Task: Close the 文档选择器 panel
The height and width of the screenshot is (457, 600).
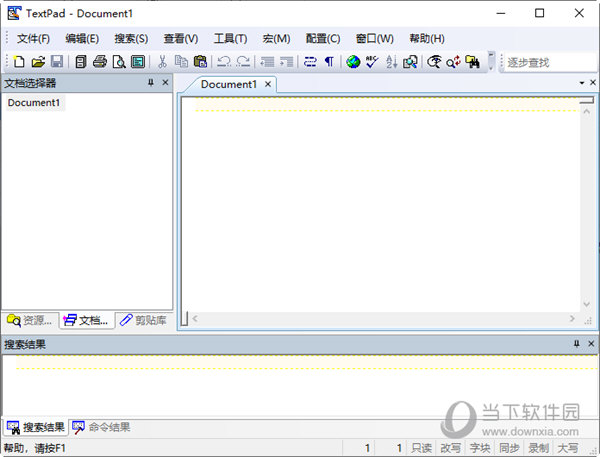Action: coord(165,82)
